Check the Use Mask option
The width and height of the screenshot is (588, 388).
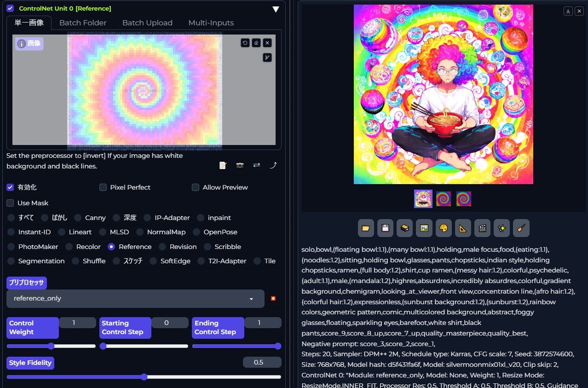coord(10,203)
